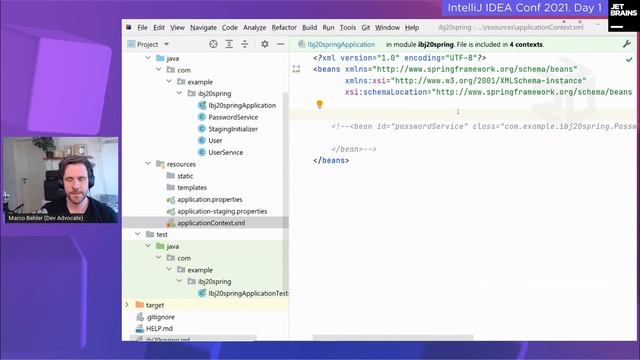This screenshot has height=360, width=640.
Task: Click the Collapse All icon in Project panel
Action: tap(244, 44)
